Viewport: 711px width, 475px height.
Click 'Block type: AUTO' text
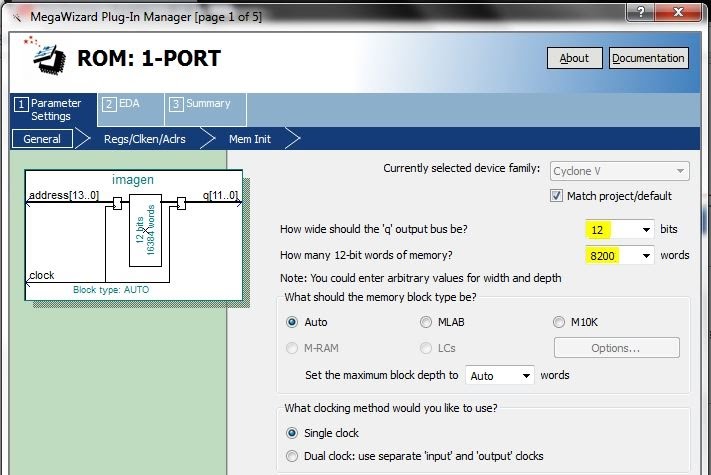(x=111, y=290)
